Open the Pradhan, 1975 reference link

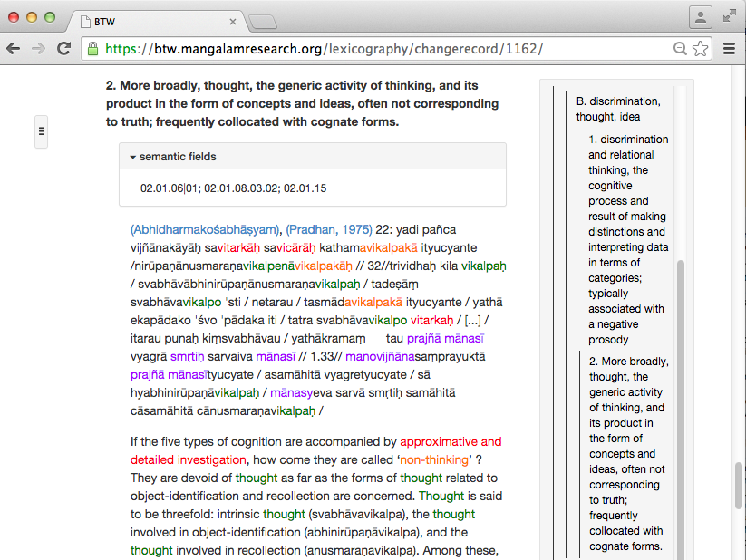pos(329,230)
